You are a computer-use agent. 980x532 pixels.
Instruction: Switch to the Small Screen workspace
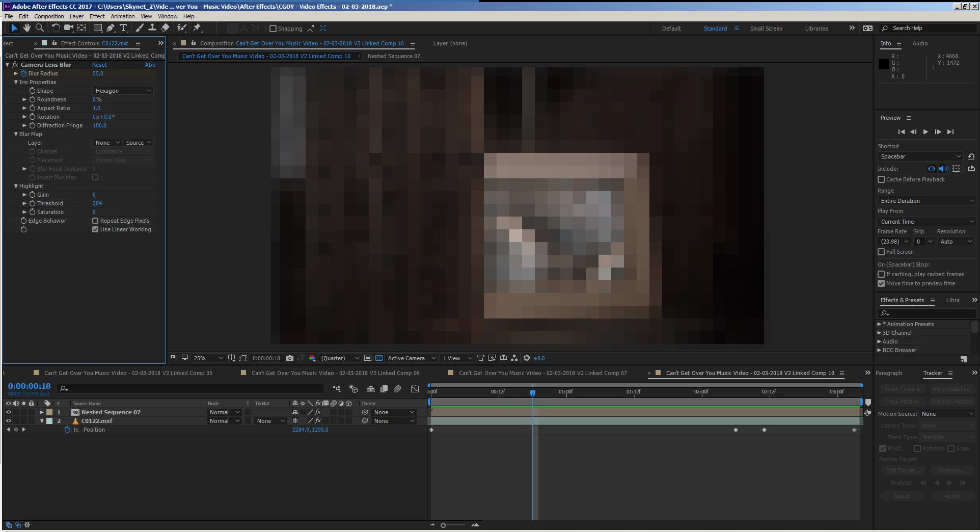tap(766, 29)
